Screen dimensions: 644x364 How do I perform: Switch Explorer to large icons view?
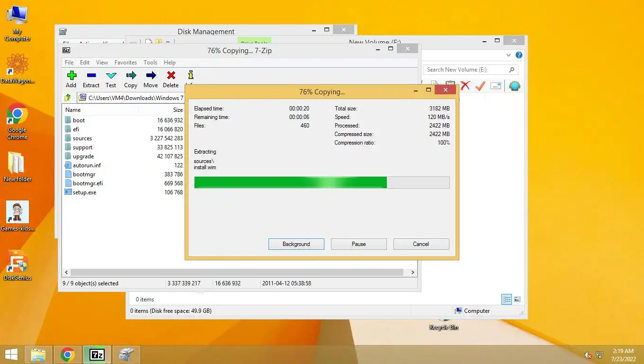click(x=517, y=299)
